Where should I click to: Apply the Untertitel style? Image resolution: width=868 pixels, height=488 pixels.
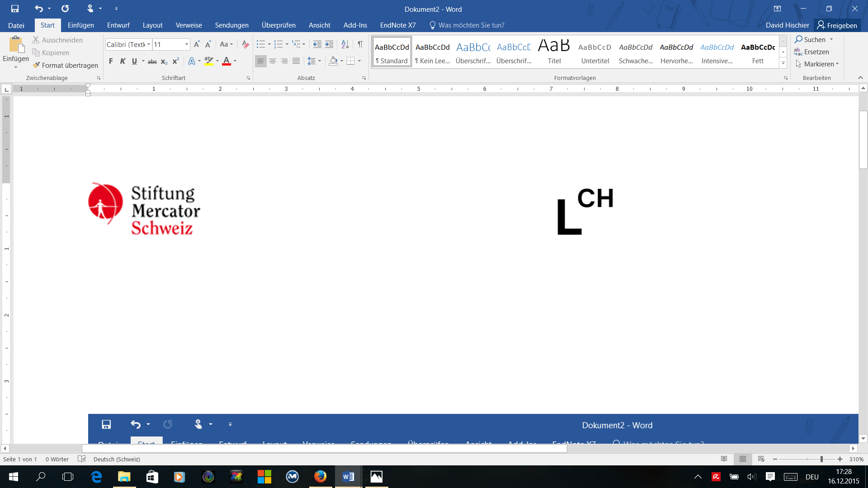coord(595,52)
